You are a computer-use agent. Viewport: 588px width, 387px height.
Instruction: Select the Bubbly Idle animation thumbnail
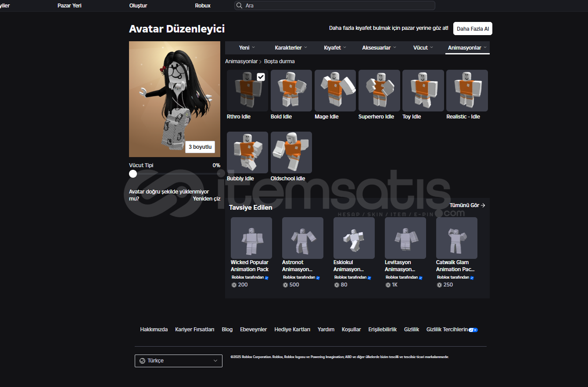247,152
